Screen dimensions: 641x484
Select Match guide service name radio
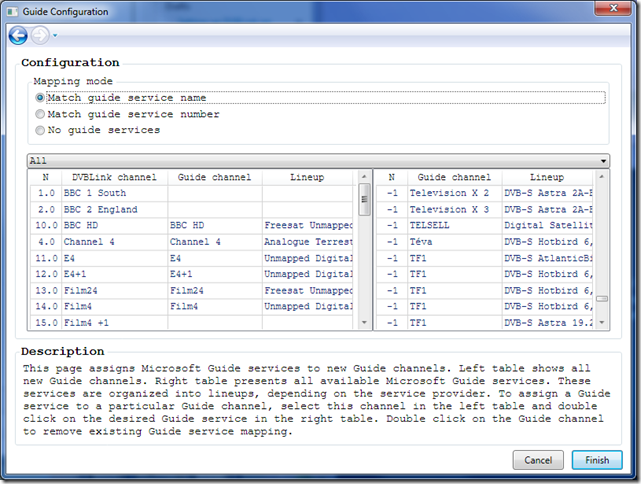(x=40, y=98)
